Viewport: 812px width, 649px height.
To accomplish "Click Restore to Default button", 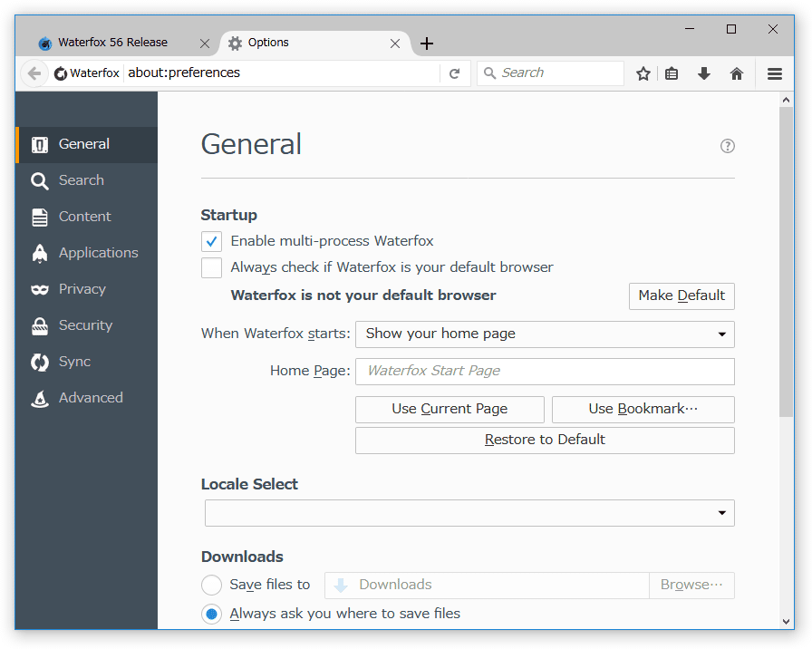I will (x=545, y=440).
